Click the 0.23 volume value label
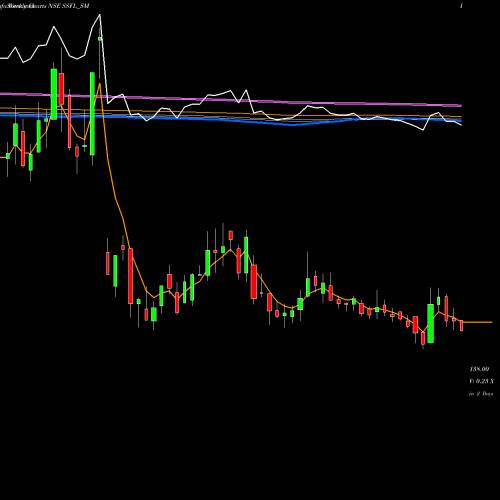This screenshot has width=500, height=500. pyautogui.click(x=482, y=381)
